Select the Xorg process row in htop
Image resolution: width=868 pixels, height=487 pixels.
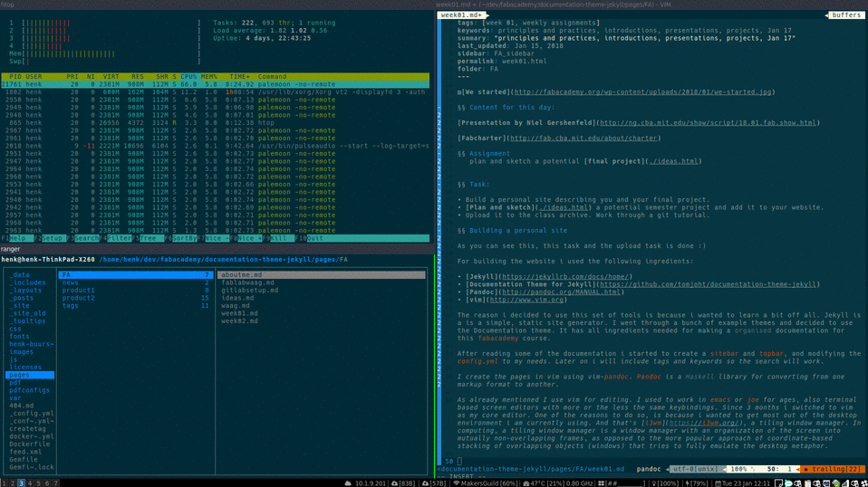coord(215,92)
